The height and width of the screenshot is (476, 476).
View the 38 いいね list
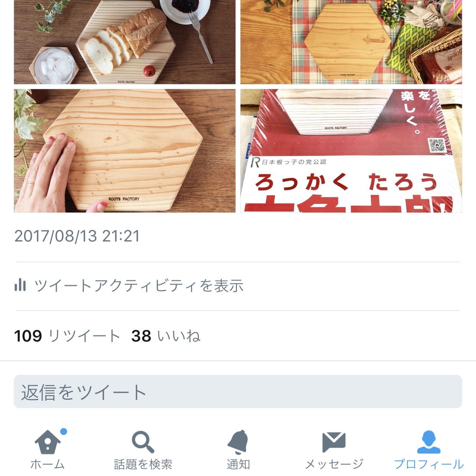tap(166, 336)
